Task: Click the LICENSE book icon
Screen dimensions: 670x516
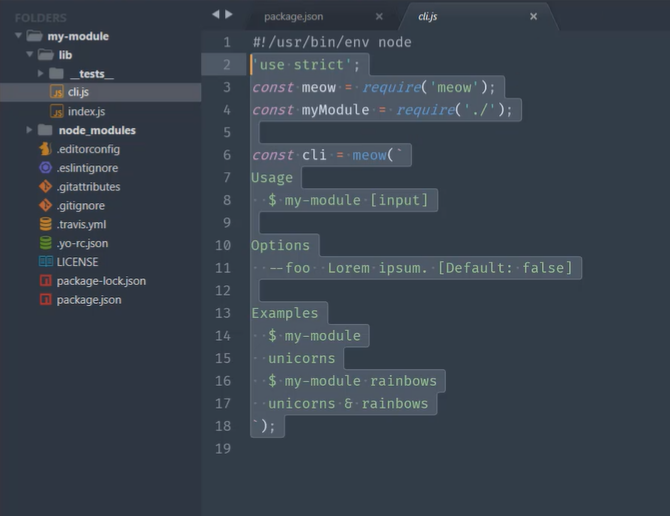Action: [46, 261]
